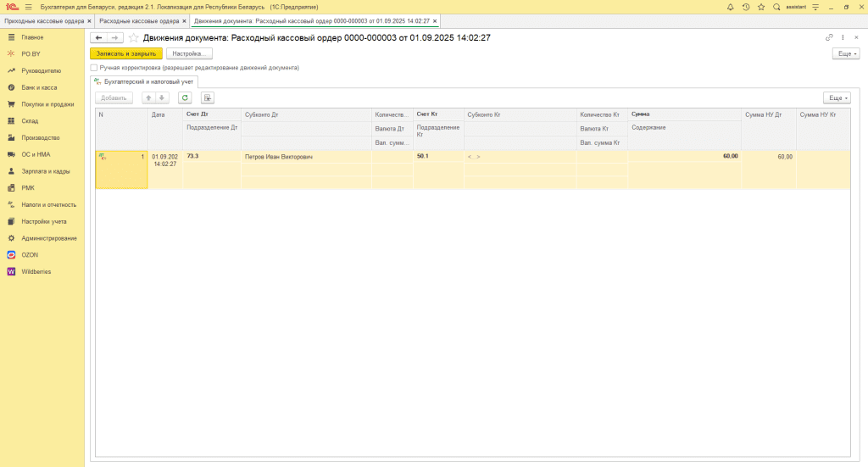
Task: Click the Настройка... button
Action: click(189, 53)
